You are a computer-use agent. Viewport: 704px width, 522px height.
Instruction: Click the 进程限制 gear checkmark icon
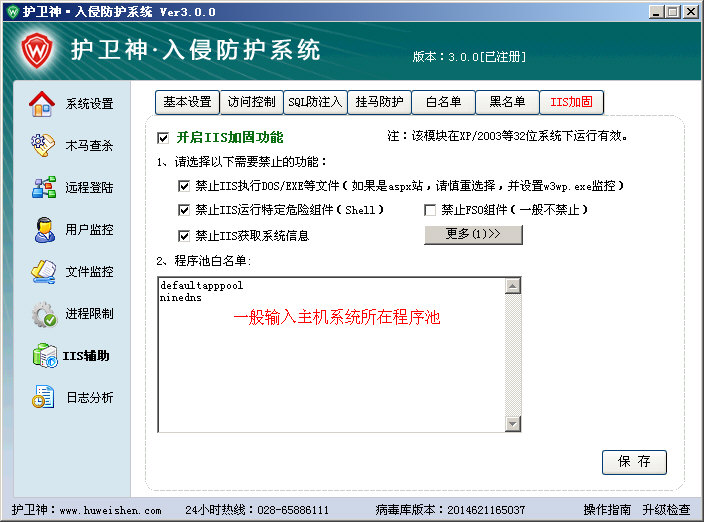[x=44, y=314]
